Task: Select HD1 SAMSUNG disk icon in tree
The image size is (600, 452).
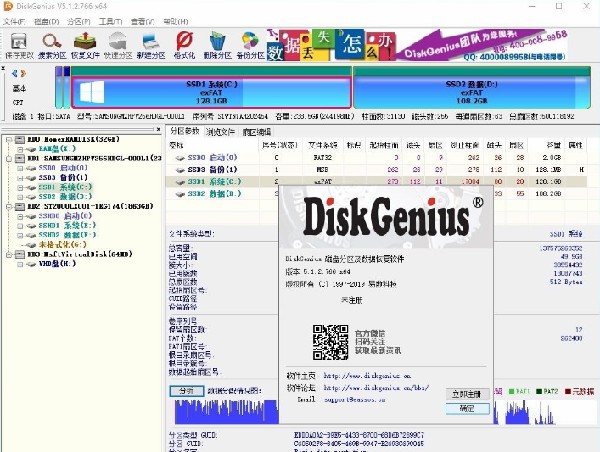Action: pyautogui.click(x=20, y=158)
